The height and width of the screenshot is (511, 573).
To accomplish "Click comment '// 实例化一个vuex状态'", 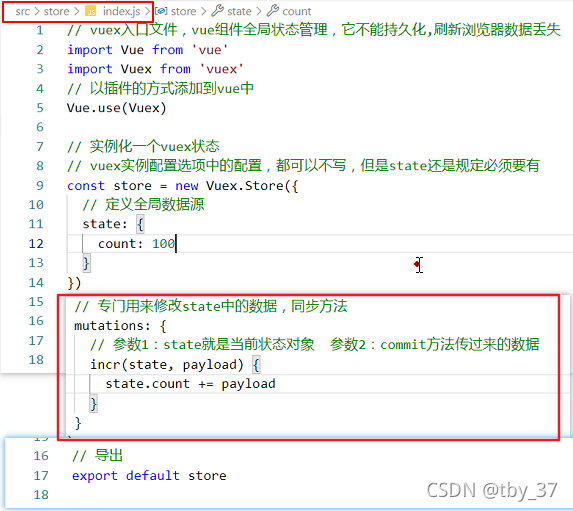I will pos(143,147).
